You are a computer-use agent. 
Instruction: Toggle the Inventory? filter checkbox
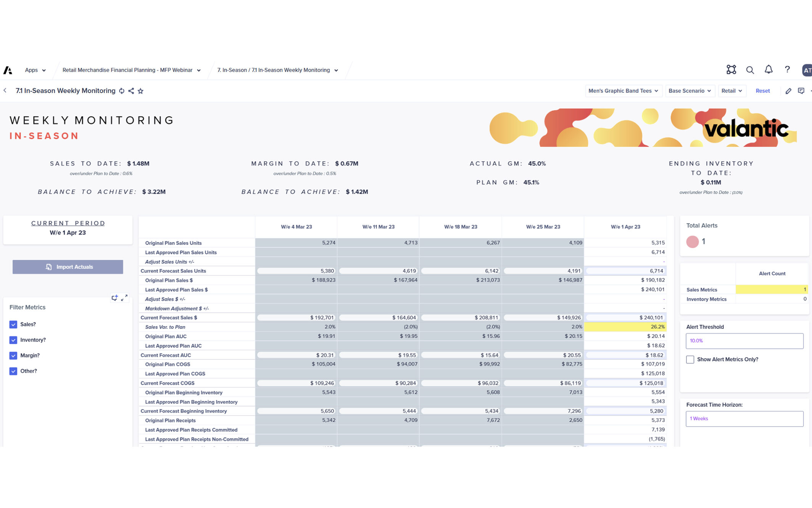click(x=13, y=340)
